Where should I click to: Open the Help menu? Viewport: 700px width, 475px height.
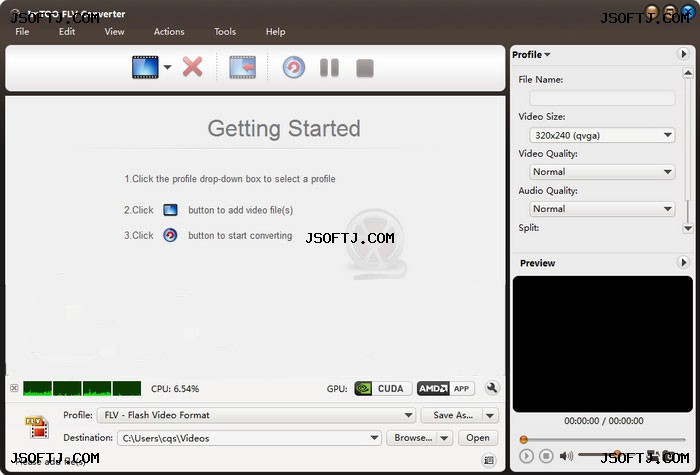coord(275,32)
